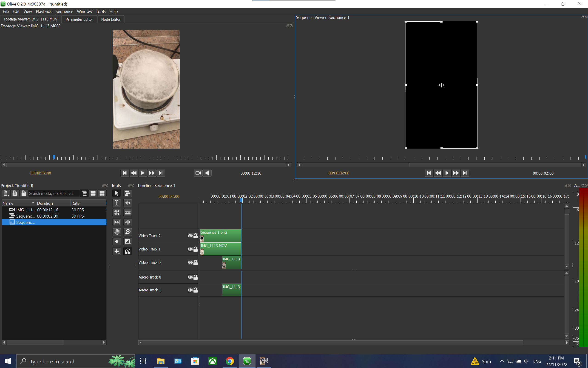Select the Sequence 1.png clip on Video Track 2

click(x=220, y=235)
